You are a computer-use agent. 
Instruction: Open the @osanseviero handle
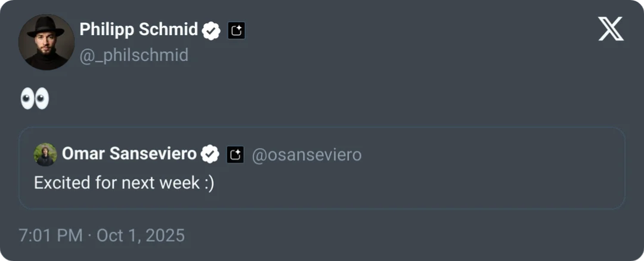(307, 155)
